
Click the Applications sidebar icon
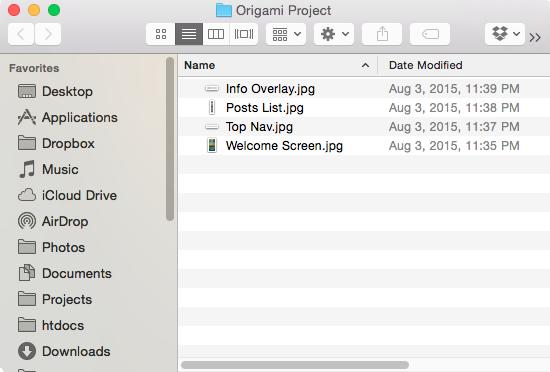(x=27, y=117)
